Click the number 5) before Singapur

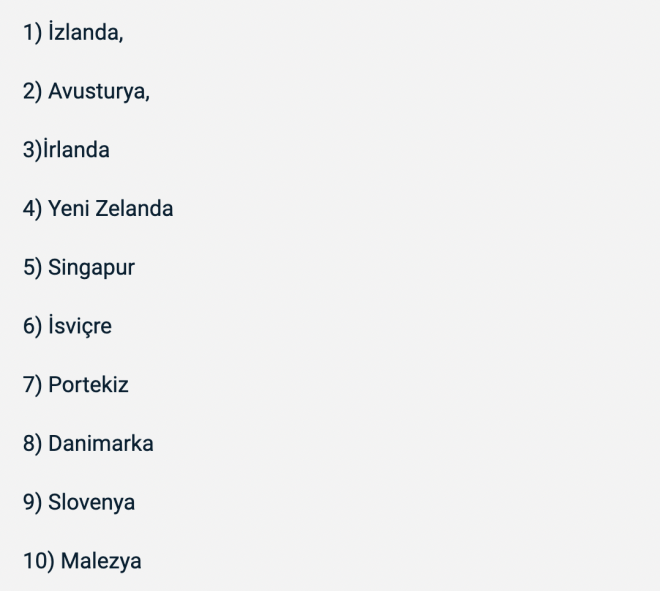tap(33, 268)
